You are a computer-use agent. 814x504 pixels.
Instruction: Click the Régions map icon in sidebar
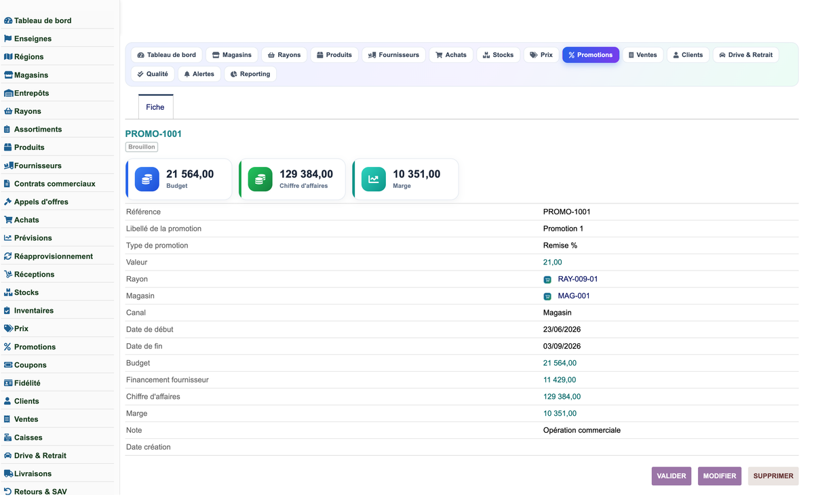point(8,57)
